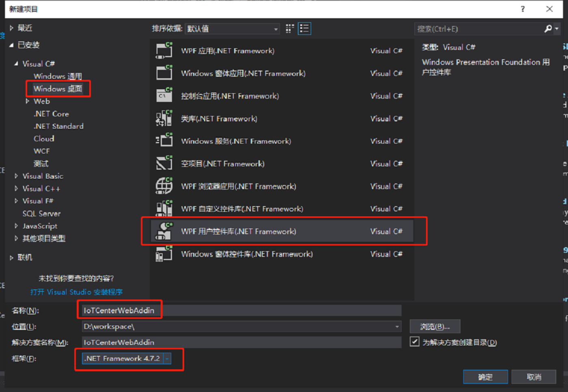568x392 pixels.
Task: Select the Windows 窗体控件库(.NET Framework) row text
Action: coord(247,254)
